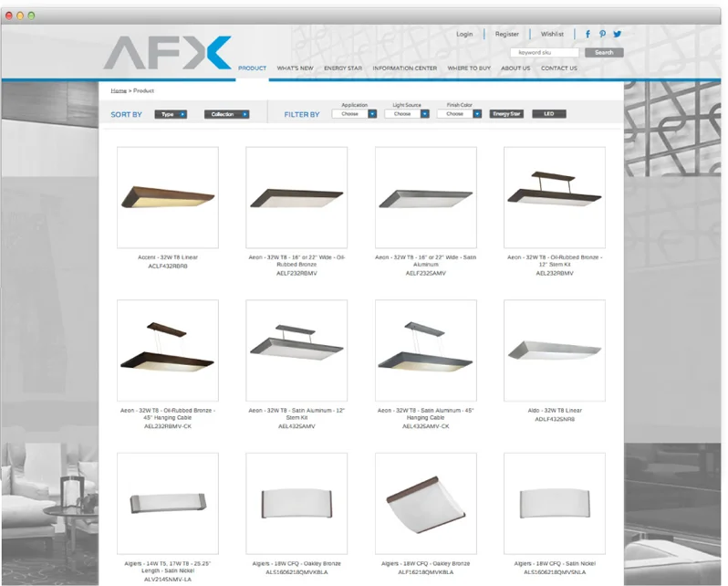Viewport: 728px width, 586px height.
Task: Open the Aldo 32W T8 Linear thumbnail
Action: click(x=555, y=351)
